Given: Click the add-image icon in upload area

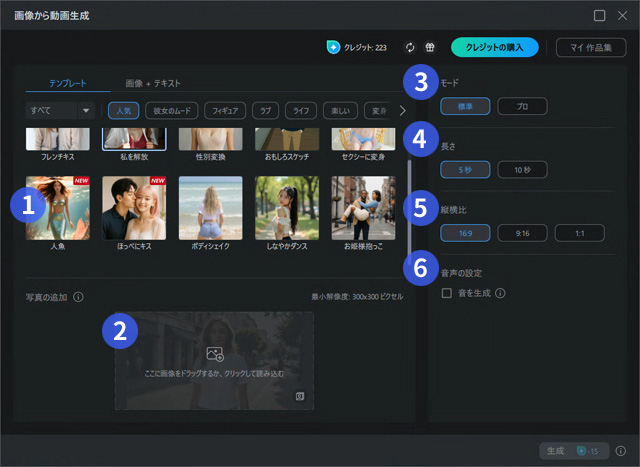Looking at the screenshot, I should (215, 354).
